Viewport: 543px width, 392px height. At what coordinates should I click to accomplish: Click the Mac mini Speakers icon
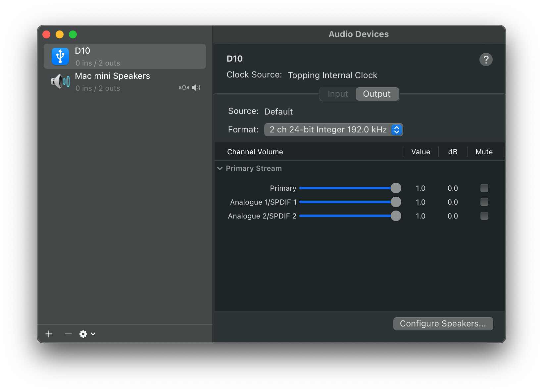pyautogui.click(x=60, y=81)
